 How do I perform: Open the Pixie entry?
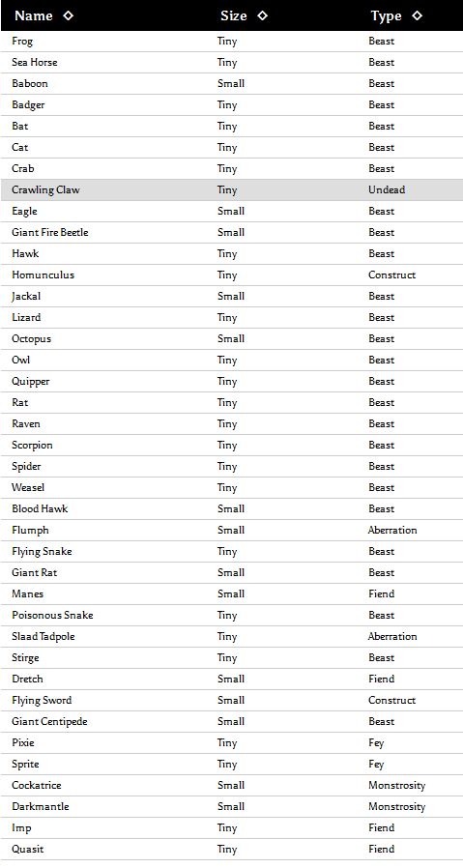click(x=22, y=743)
